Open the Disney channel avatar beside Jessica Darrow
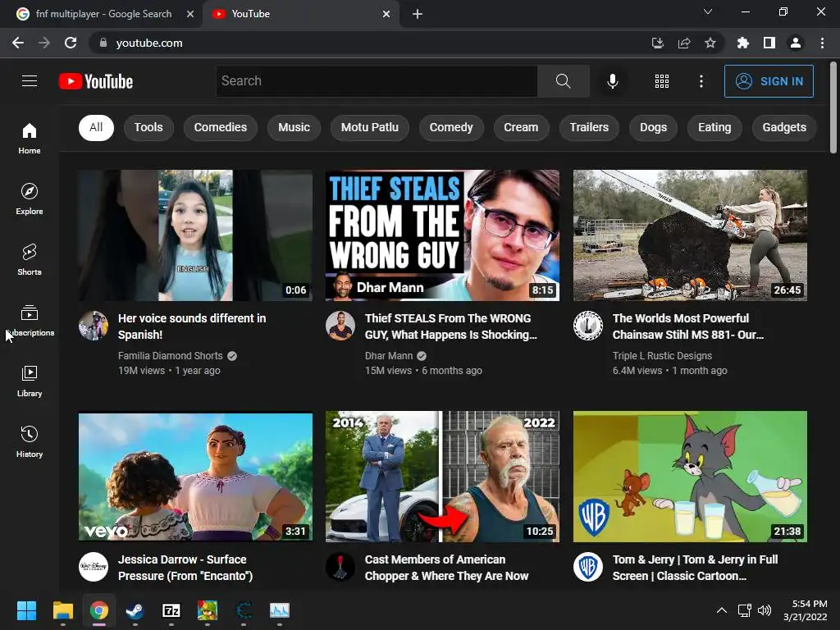This screenshot has height=630, width=840. point(94,567)
